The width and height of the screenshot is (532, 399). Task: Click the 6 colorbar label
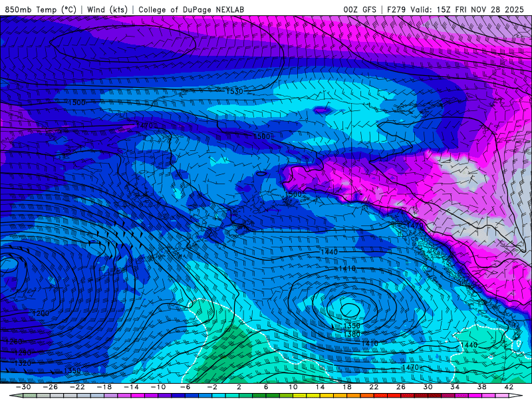(x=266, y=387)
